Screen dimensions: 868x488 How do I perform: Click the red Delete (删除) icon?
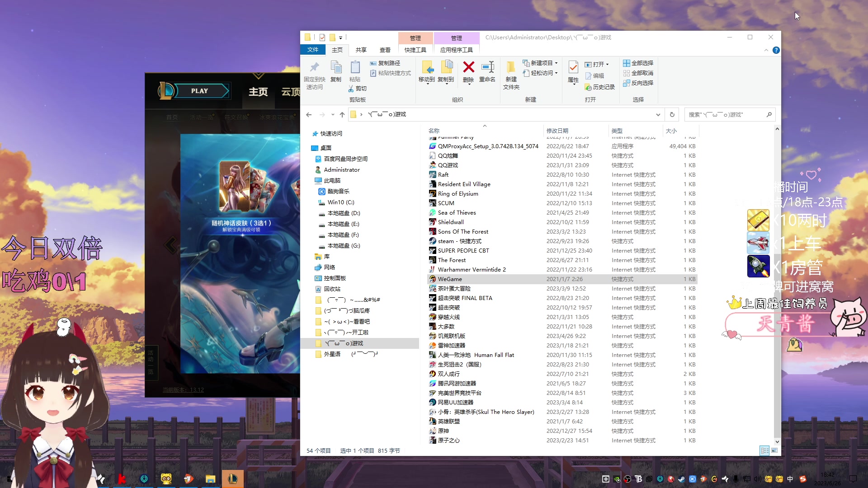pyautogui.click(x=468, y=68)
